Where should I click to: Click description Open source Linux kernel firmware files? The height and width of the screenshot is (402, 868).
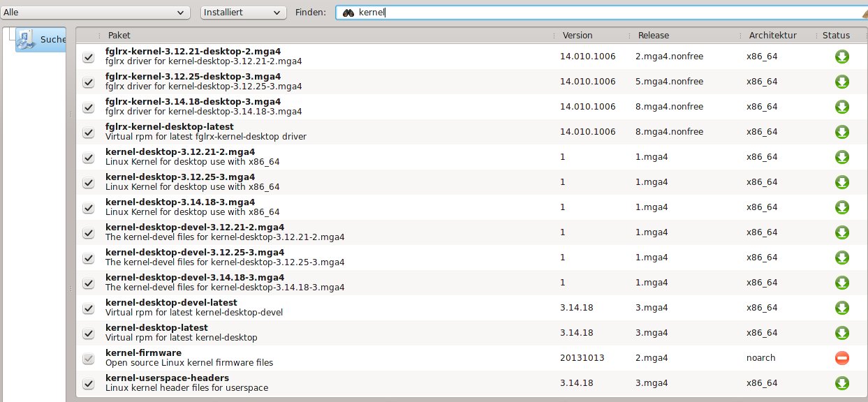pyautogui.click(x=189, y=363)
